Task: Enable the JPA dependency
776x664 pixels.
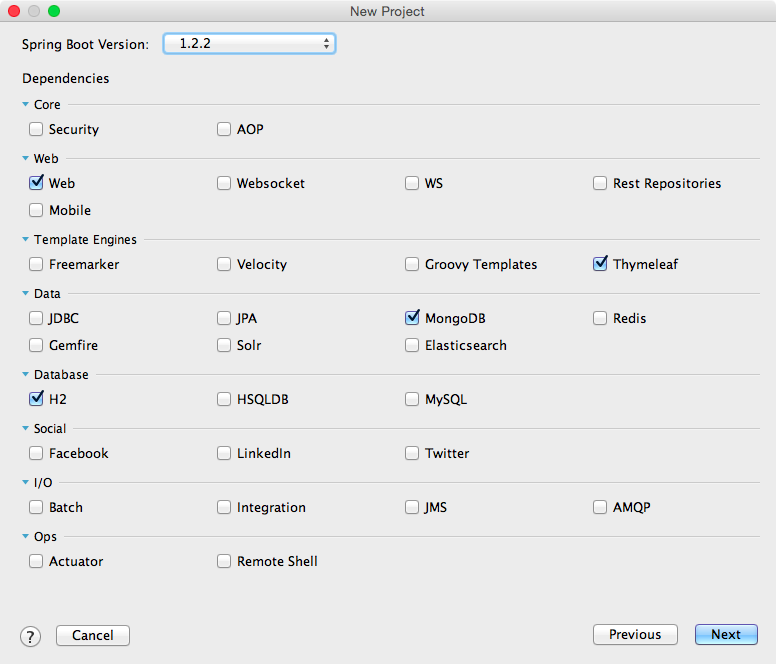Action: [x=224, y=318]
